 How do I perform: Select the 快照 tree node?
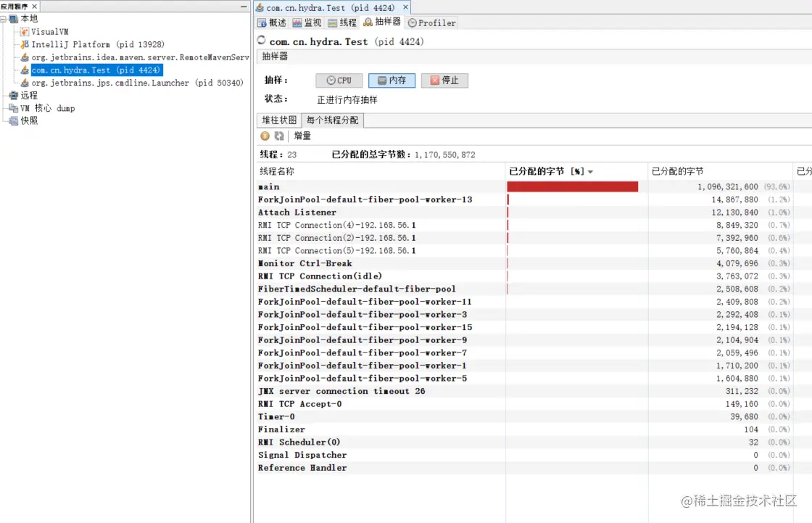coord(29,120)
